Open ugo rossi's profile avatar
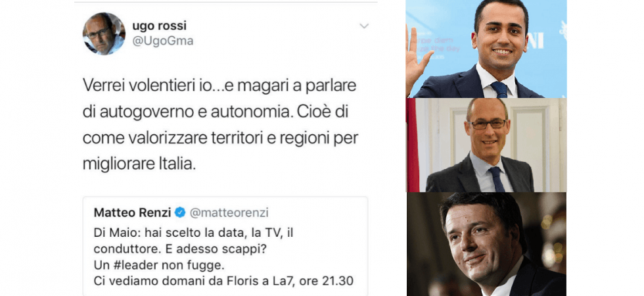 104,34
